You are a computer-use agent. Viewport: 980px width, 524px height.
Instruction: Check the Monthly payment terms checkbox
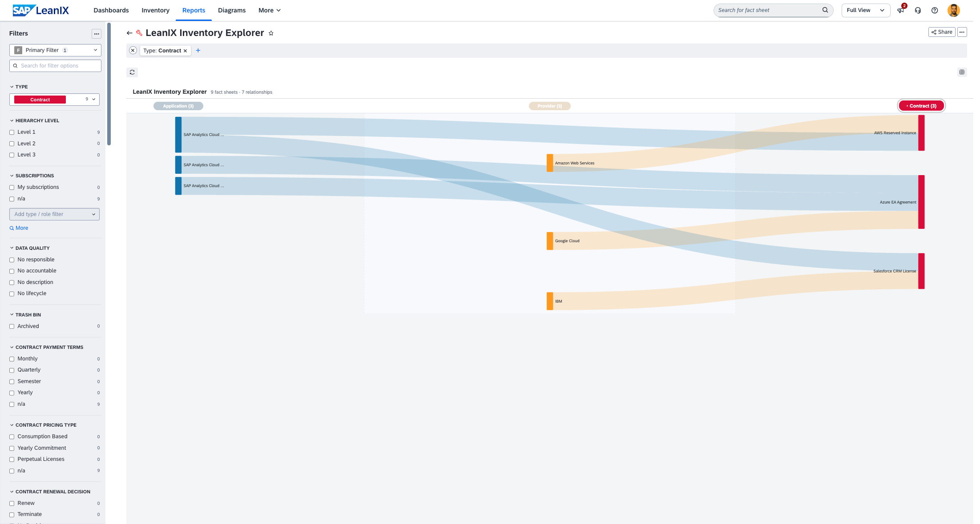pyautogui.click(x=12, y=359)
